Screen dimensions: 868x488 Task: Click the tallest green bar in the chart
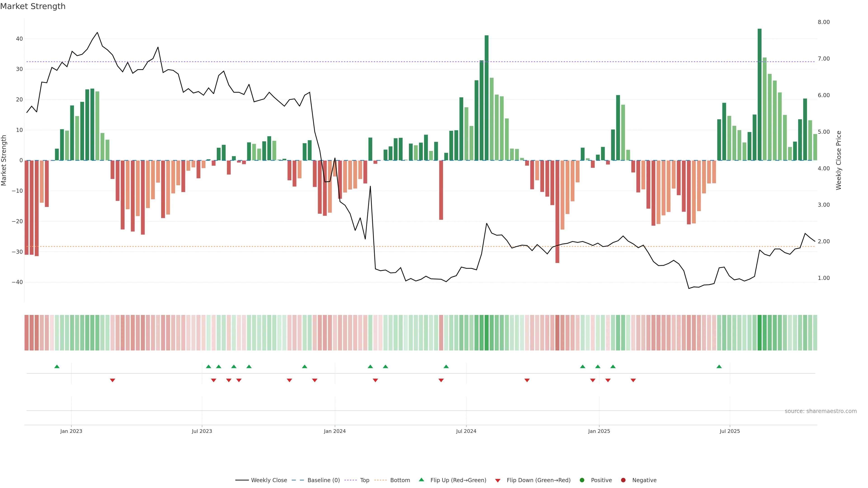759,94
